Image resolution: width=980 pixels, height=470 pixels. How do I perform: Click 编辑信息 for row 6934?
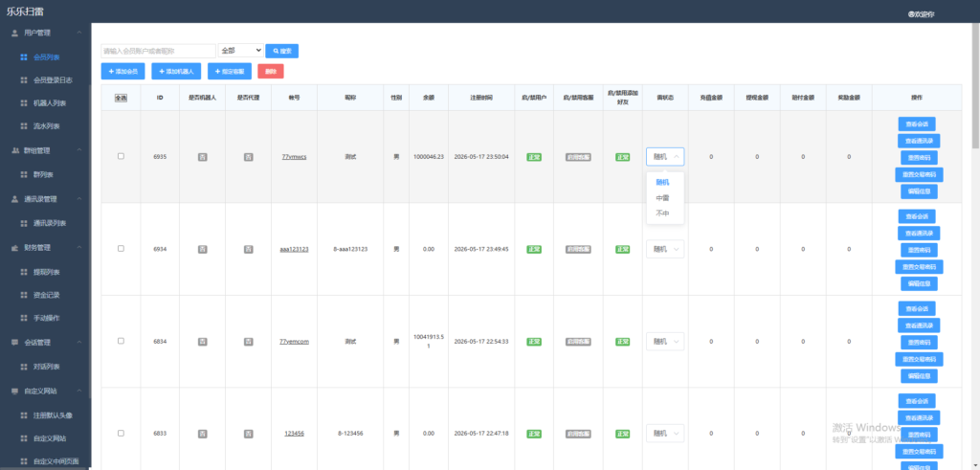tap(919, 283)
